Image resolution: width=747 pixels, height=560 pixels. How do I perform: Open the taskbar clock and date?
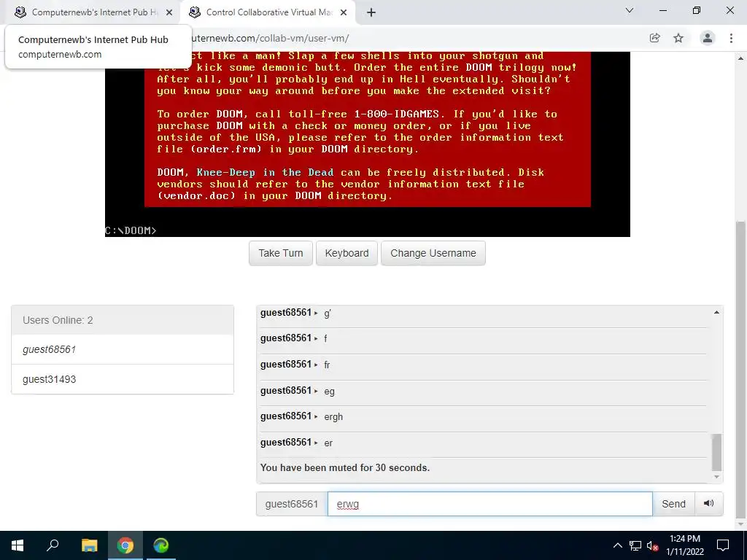click(x=684, y=545)
